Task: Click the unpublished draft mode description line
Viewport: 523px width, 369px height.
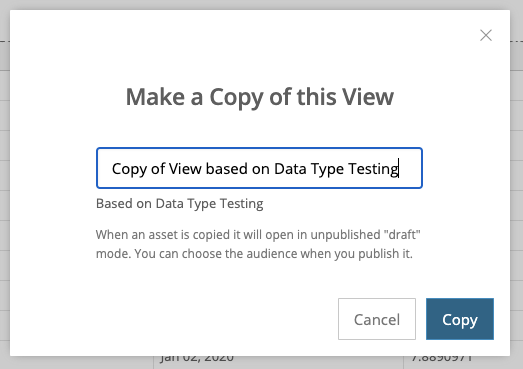Action: (x=258, y=235)
